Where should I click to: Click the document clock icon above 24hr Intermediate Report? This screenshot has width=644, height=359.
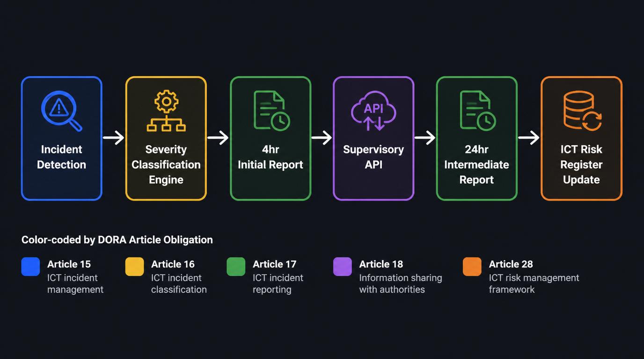point(478,111)
